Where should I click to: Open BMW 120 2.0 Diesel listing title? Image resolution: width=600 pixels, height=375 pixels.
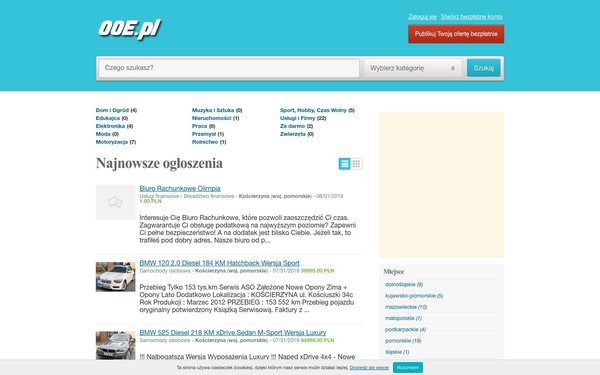click(x=220, y=263)
